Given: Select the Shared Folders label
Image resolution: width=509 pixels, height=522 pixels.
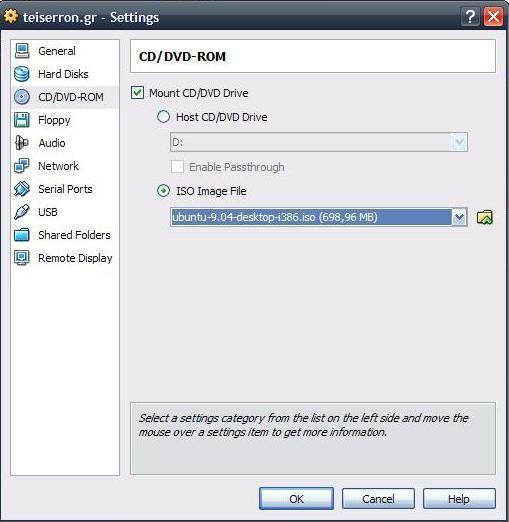Looking at the screenshot, I should click(x=74, y=235).
